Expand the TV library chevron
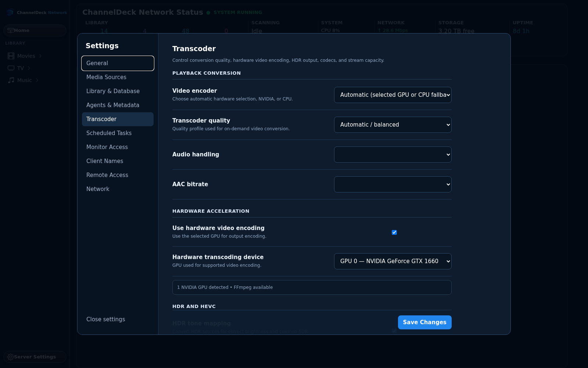The height and width of the screenshot is (368, 588). click(29, 68)
